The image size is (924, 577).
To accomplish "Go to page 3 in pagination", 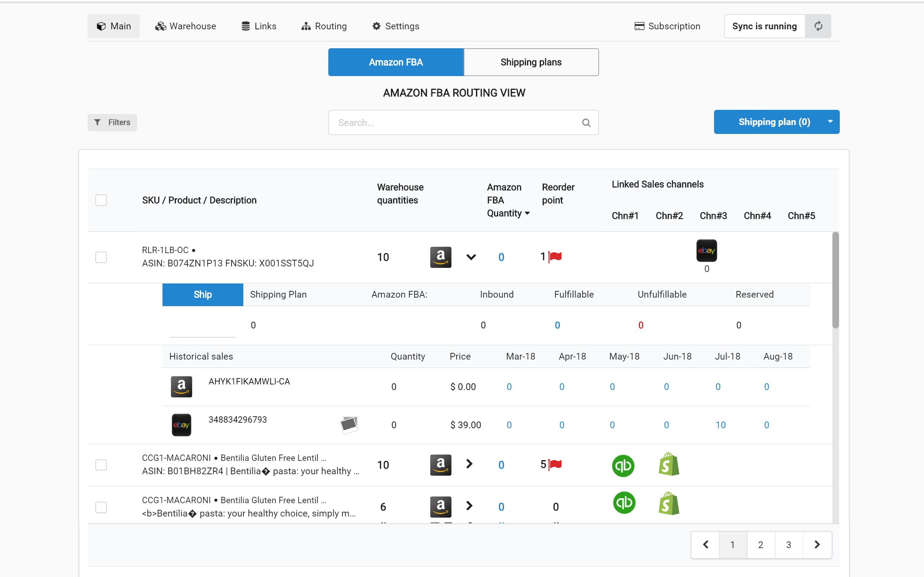I will [788, 545].
